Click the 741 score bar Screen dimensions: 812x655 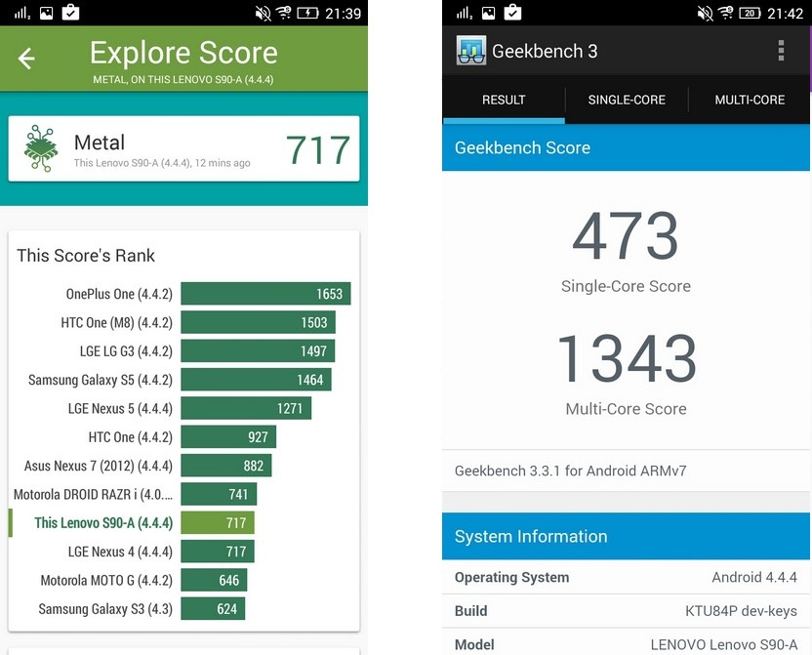[219, 494]
